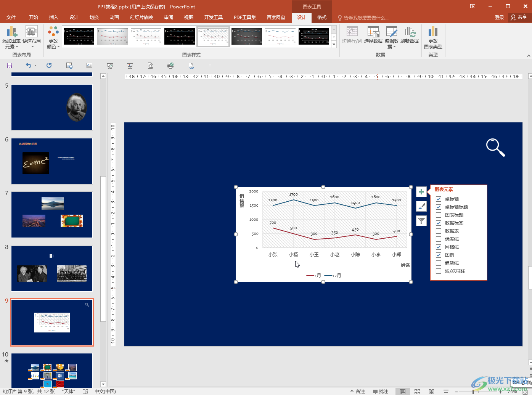The image size is (532, 395).
Task: Click the zoom in plus button
Action: point(500,392)
